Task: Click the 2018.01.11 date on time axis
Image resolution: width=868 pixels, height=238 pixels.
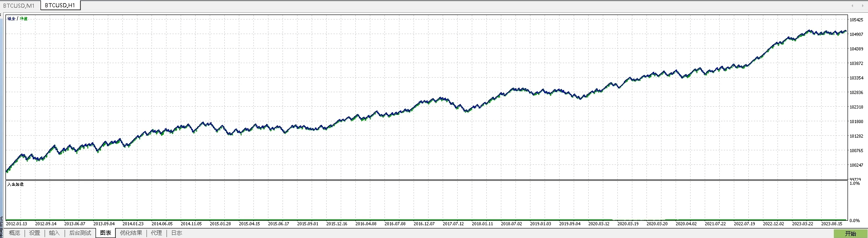Action: click(x=482, y=223)
